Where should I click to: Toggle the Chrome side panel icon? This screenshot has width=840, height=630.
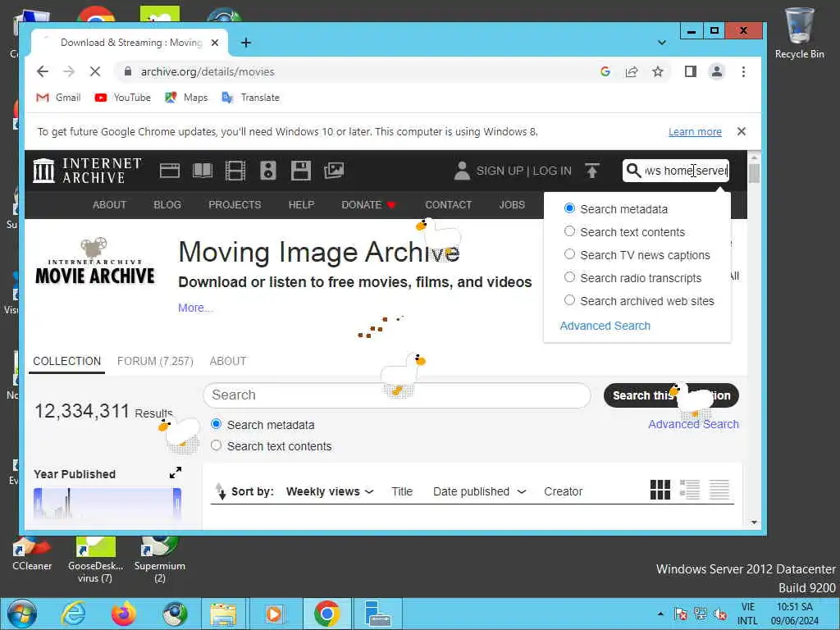tap(691, 71)
